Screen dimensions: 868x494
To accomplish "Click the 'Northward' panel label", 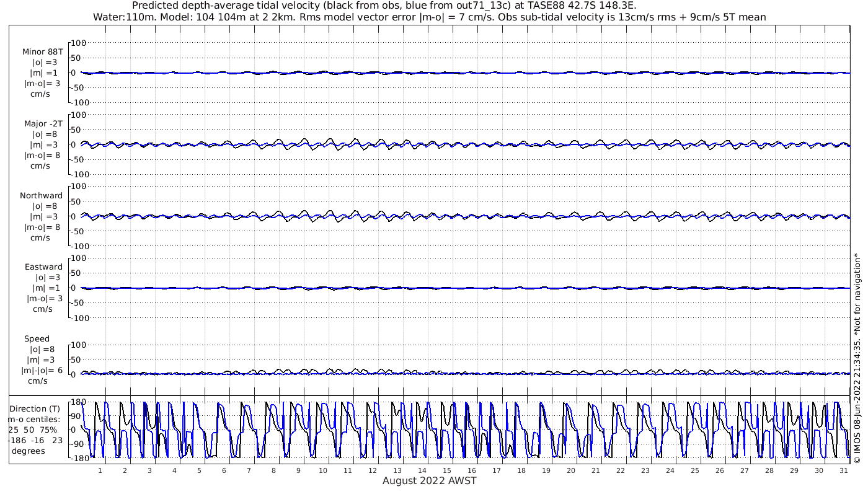I will point(42,196).
